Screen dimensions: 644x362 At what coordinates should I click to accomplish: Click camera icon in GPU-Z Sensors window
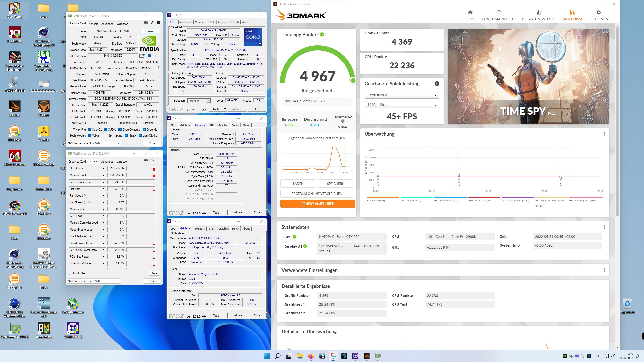point(145,160)
